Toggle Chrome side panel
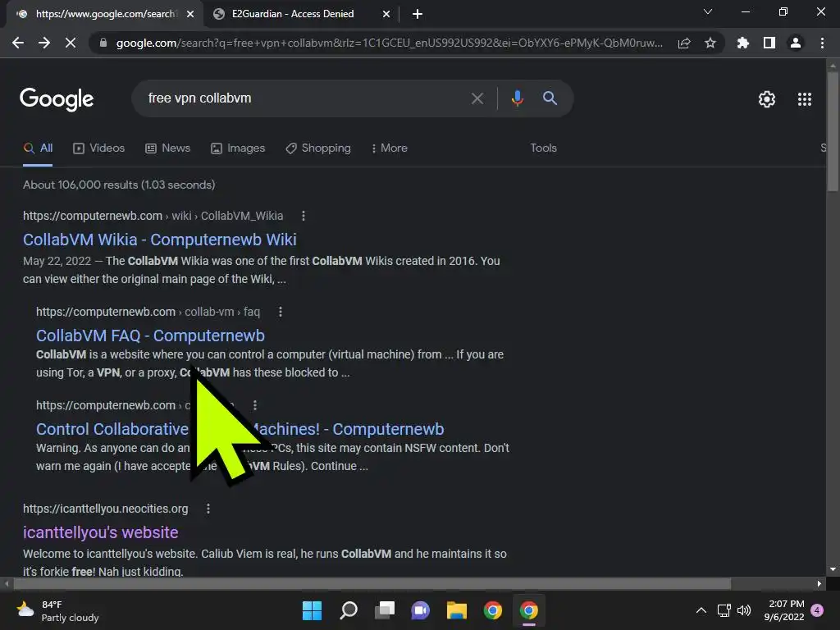The height and width of the screenshot is (630, 840). tap(769, 43)
